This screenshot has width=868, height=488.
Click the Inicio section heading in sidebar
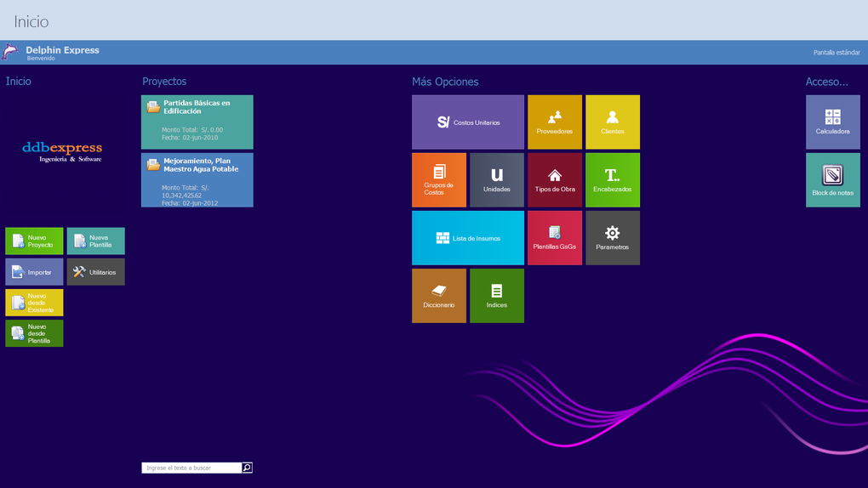click(x=18, y=82)
